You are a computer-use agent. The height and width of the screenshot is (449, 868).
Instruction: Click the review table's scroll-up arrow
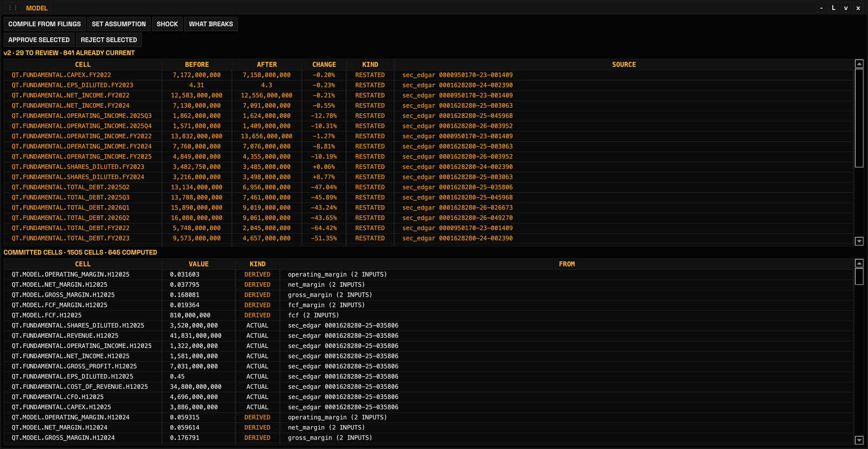pos(859,64)
